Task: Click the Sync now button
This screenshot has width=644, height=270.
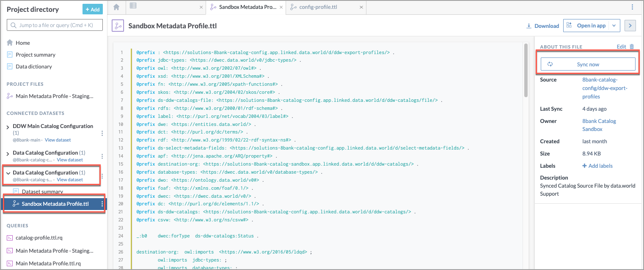Action: tap(587, 64)
